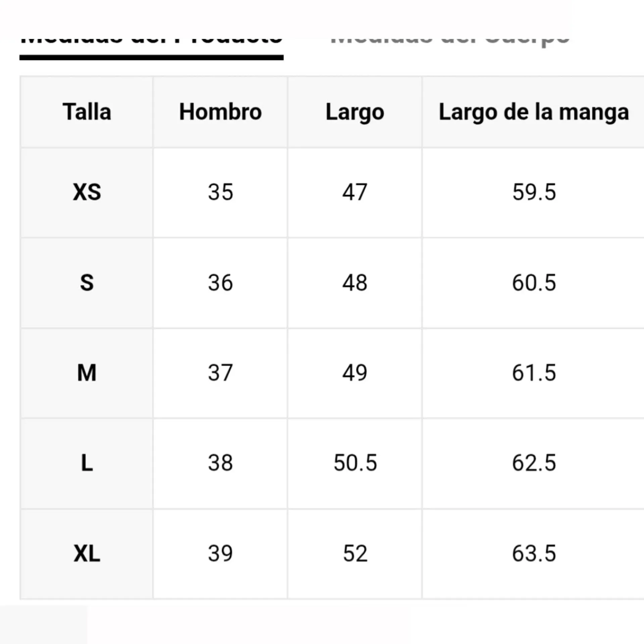Click the Largo column header
This screenshot has width=644, height=644.
pyautogui.click(x=355, y=112)
